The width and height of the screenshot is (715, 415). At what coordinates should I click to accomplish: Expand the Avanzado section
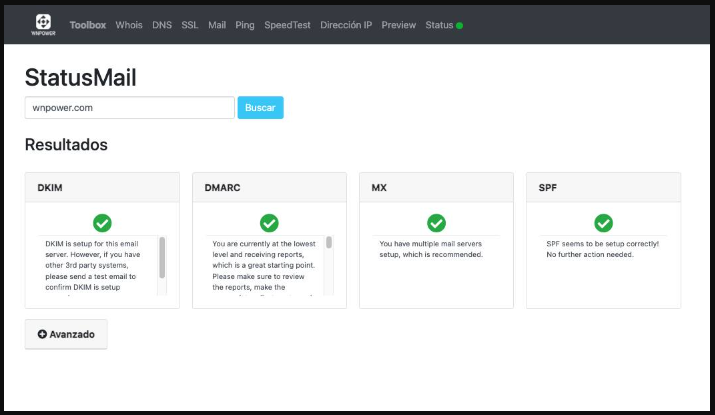(66, 334)
